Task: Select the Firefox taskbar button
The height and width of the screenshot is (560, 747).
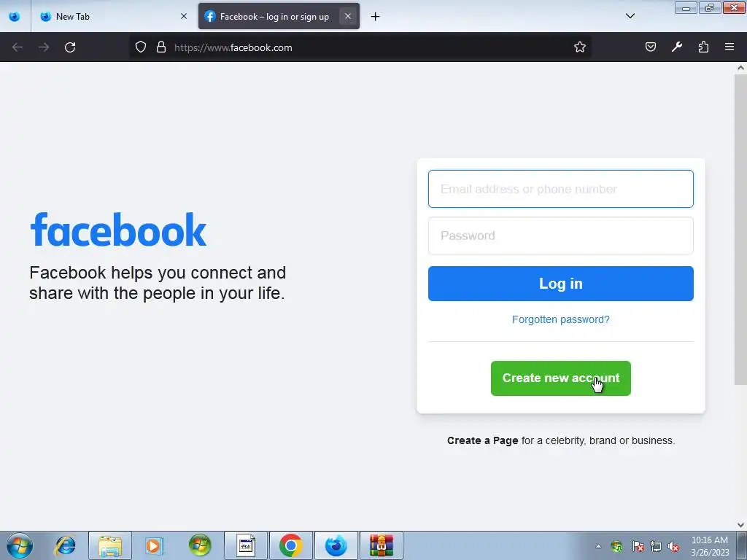Action: [336, 545]
